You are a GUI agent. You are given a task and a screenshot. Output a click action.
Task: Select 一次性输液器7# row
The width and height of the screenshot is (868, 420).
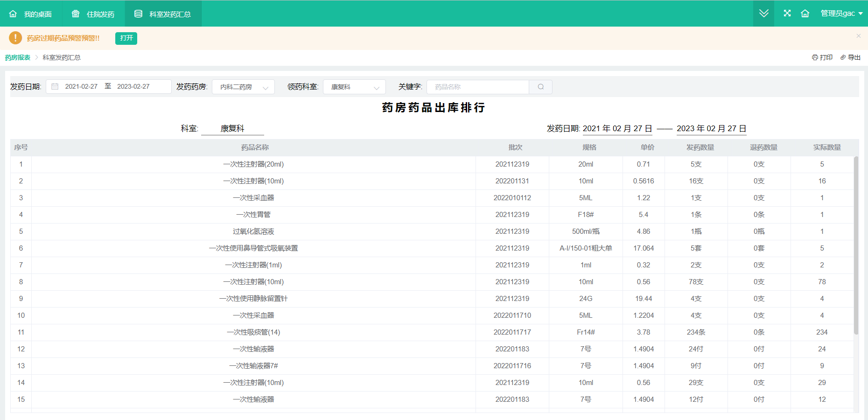click(432, 366)
